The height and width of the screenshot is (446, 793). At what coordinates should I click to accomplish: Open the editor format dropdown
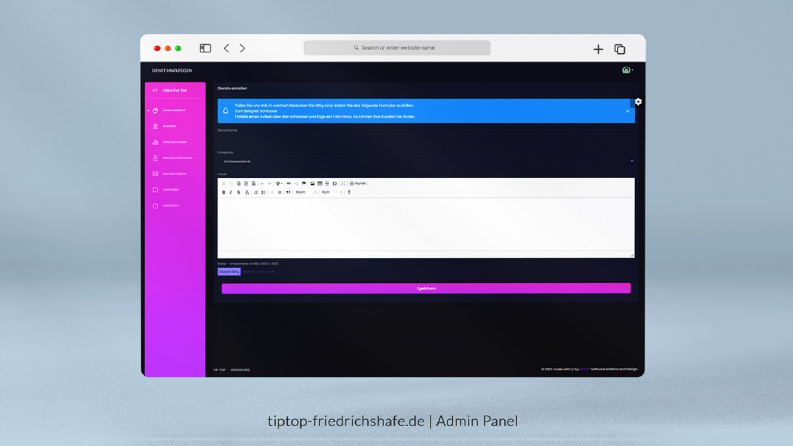332,192
